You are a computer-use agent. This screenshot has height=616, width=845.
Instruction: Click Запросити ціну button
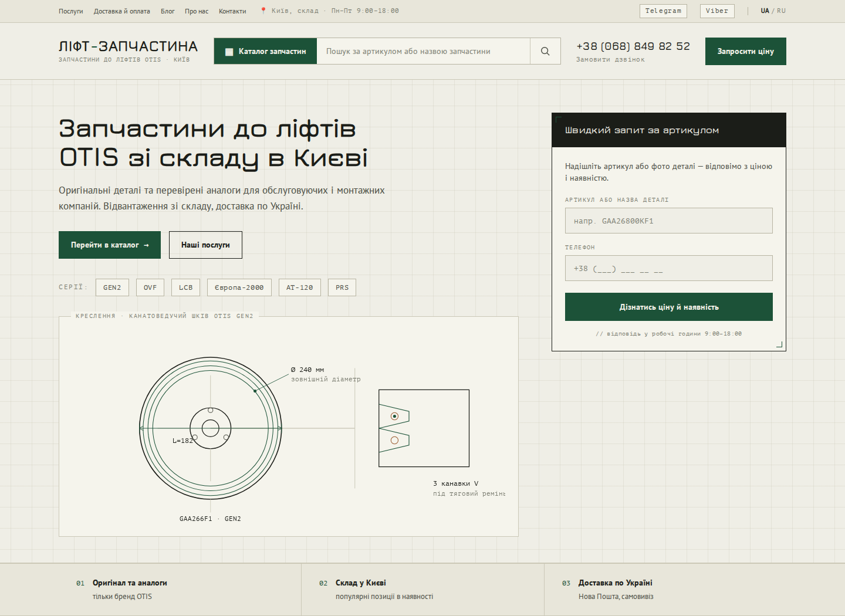coord(745,51)
